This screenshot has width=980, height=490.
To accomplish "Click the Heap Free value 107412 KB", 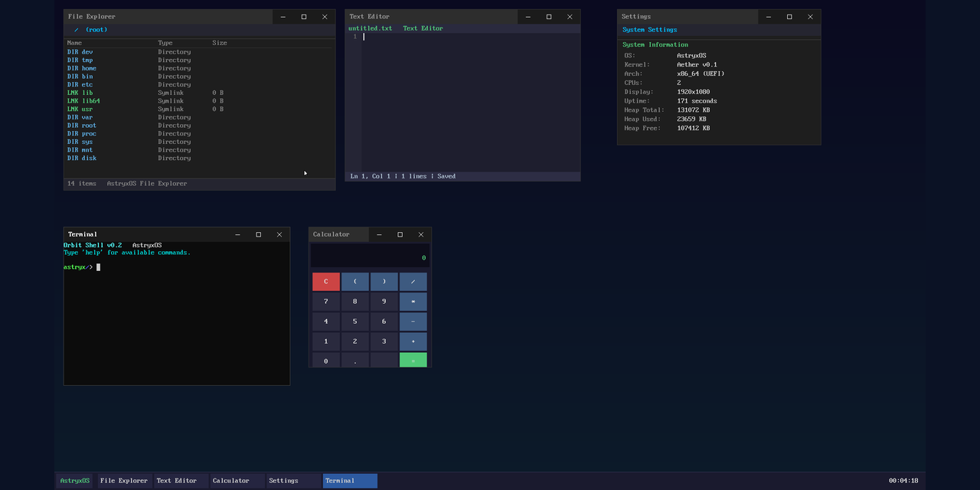I will [x=694, y=129].
